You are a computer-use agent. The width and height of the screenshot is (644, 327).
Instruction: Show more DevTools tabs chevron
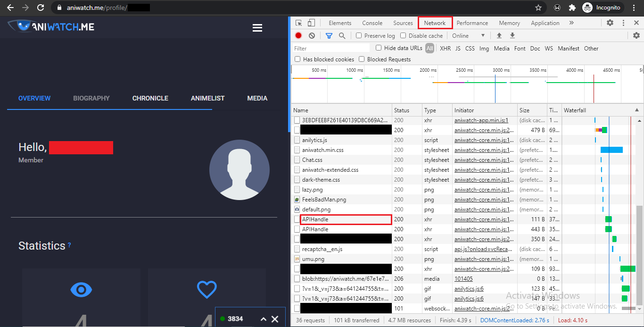pos(571,23)
